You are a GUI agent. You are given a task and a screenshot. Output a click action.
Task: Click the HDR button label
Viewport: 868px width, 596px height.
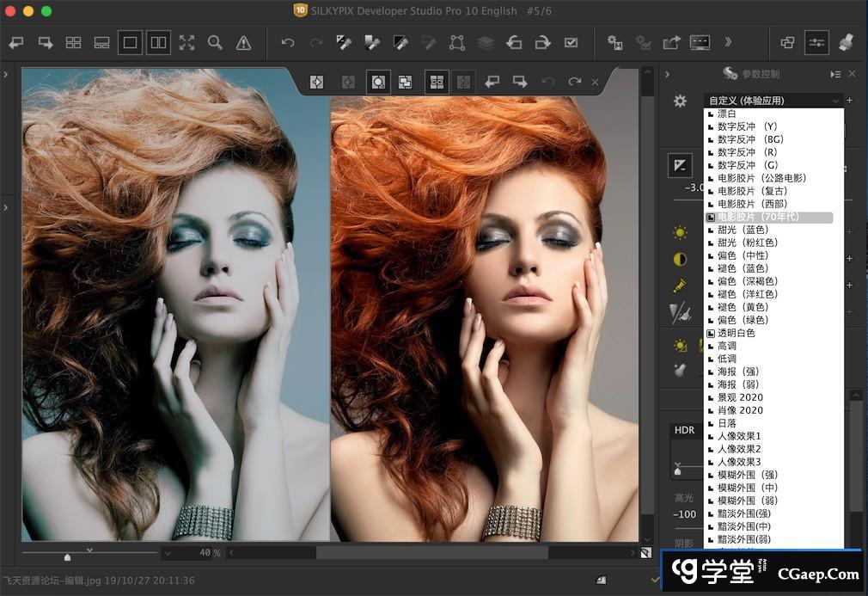[685, 430]
